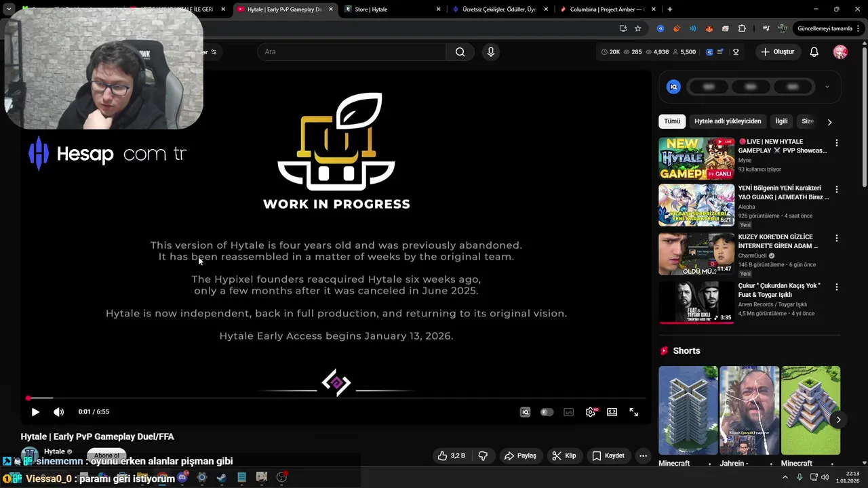Open taskbar volume control

pyautogui.click(x=825, y=477)
